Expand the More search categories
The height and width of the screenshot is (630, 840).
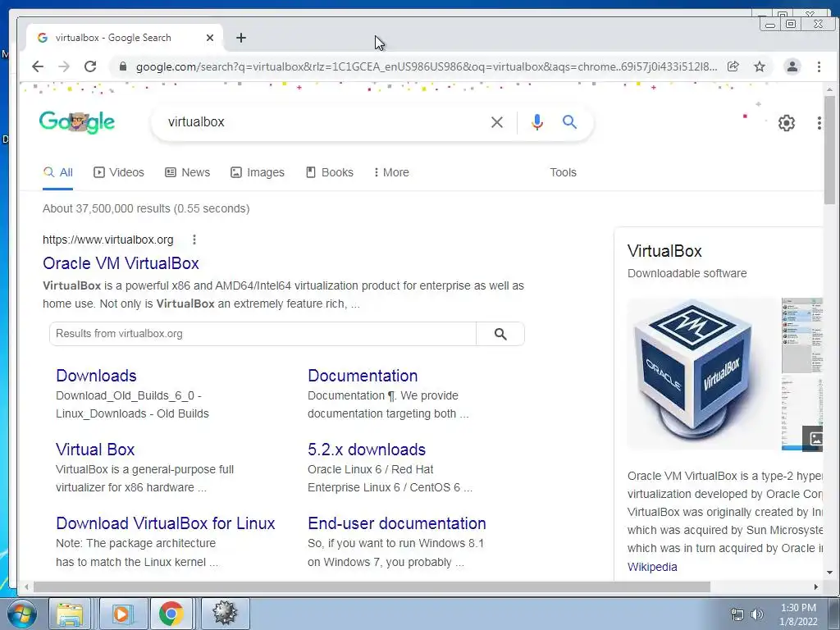391,172
